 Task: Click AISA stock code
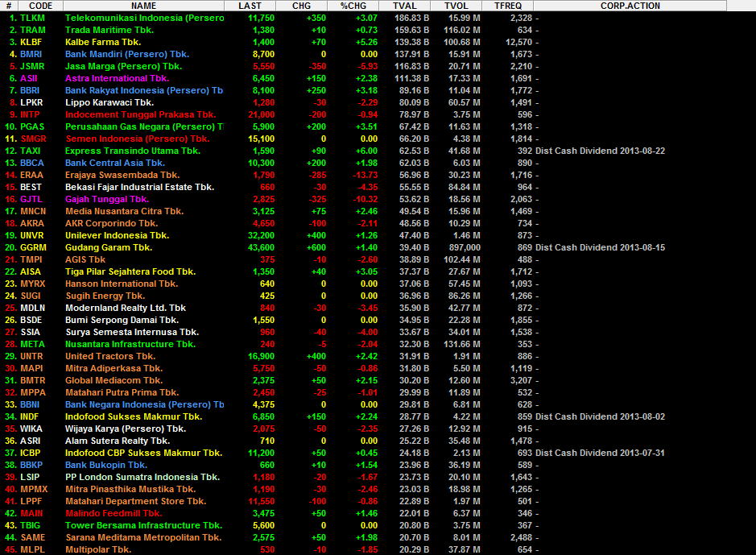[x=31, y=271]
